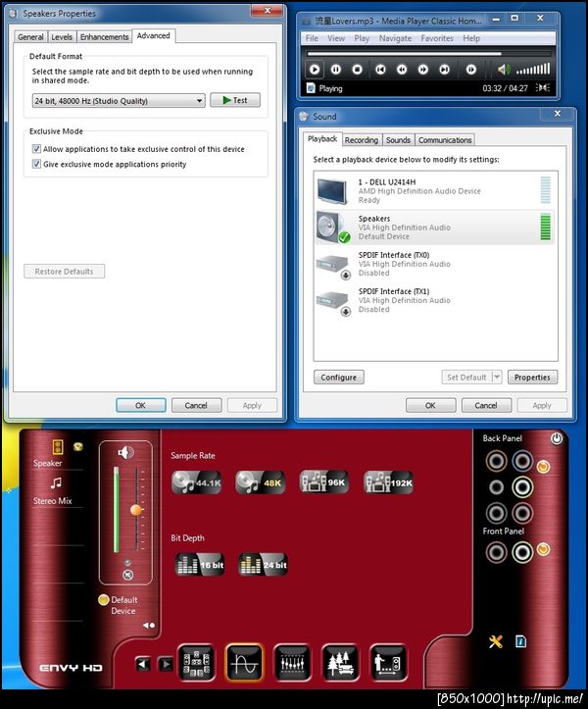Switch to Levels tab in Speakers Properties
The height and width of the screenshot is (709, 588).
point(62,37)
